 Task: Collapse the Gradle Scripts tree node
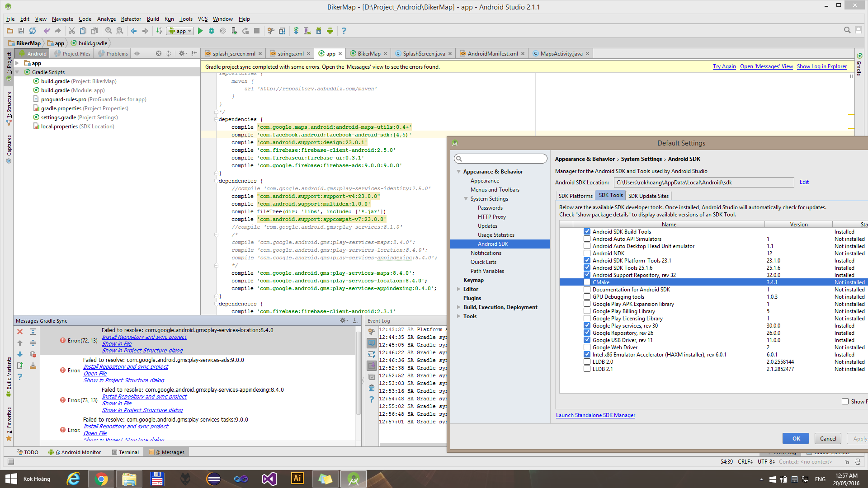17,72
